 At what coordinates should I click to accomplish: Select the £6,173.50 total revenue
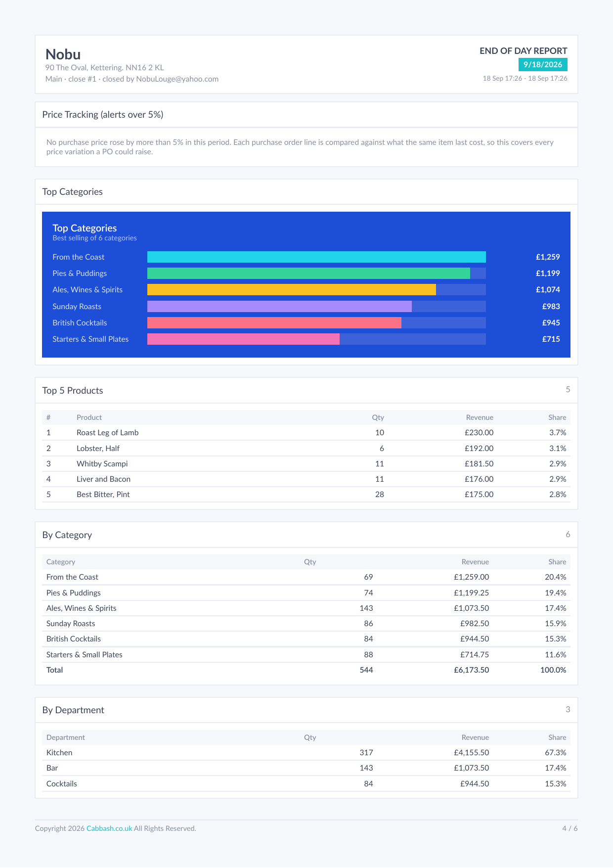point(472,670)
